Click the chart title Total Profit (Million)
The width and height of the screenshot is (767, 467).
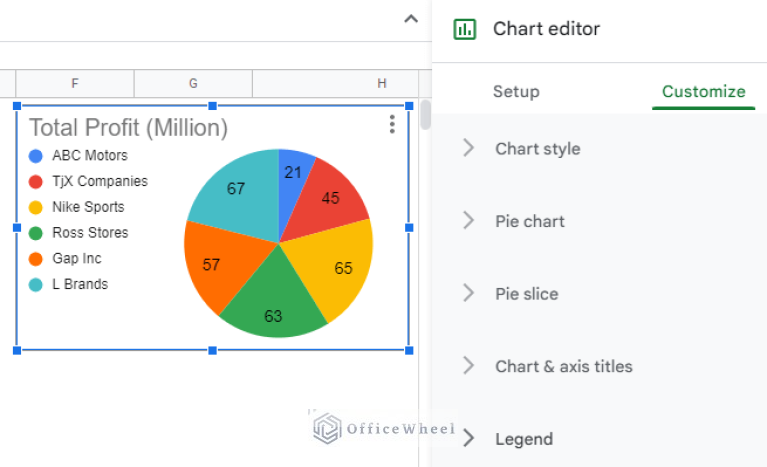[x=129, y=128]
